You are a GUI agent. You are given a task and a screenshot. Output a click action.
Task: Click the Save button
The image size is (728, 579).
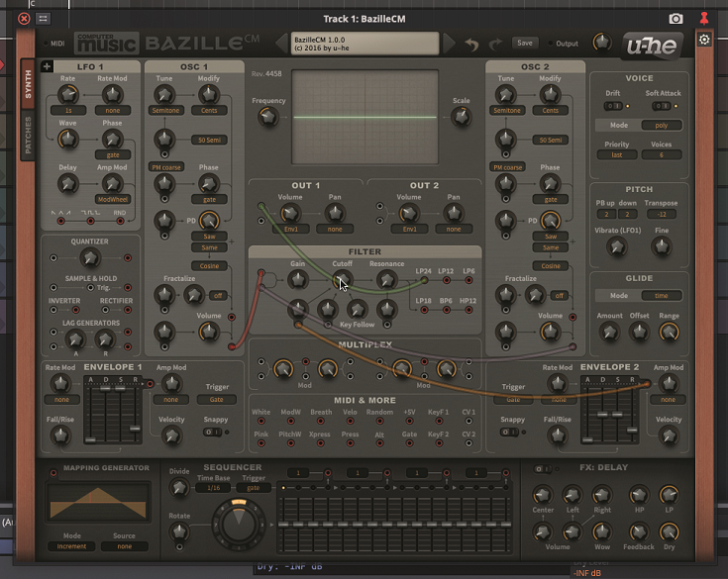[525, 43]
